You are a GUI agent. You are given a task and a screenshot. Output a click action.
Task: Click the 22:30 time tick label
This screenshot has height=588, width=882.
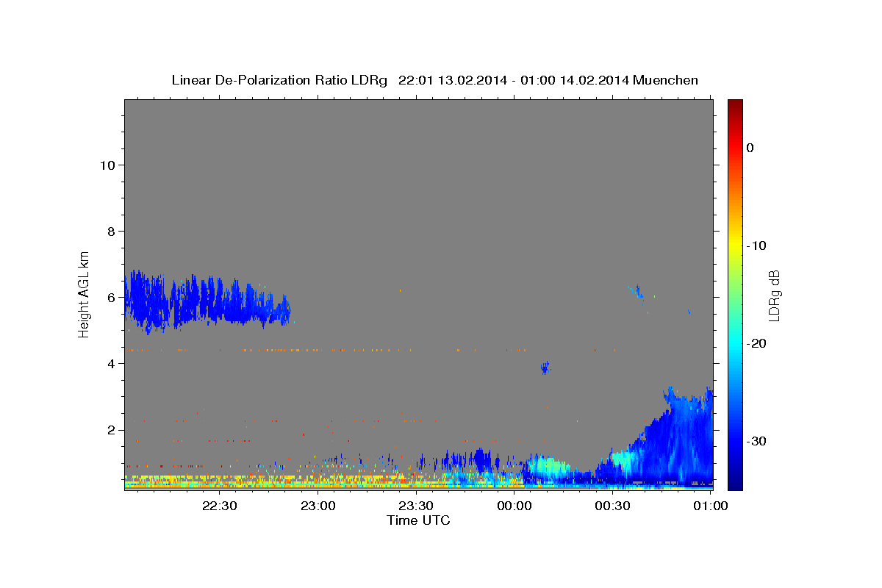click(220, 506)
